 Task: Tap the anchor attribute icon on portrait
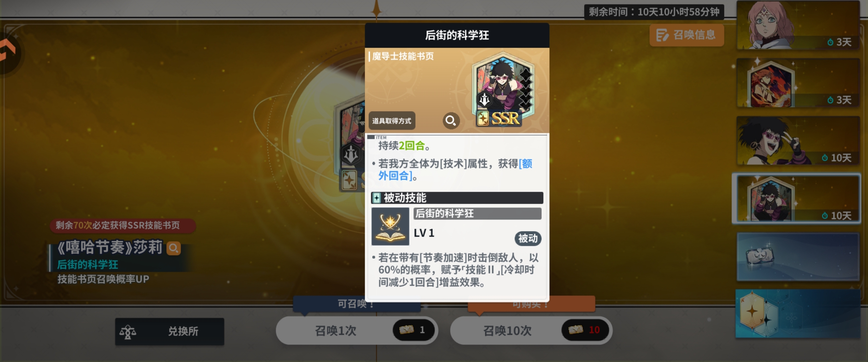click(x=484, y=99)
